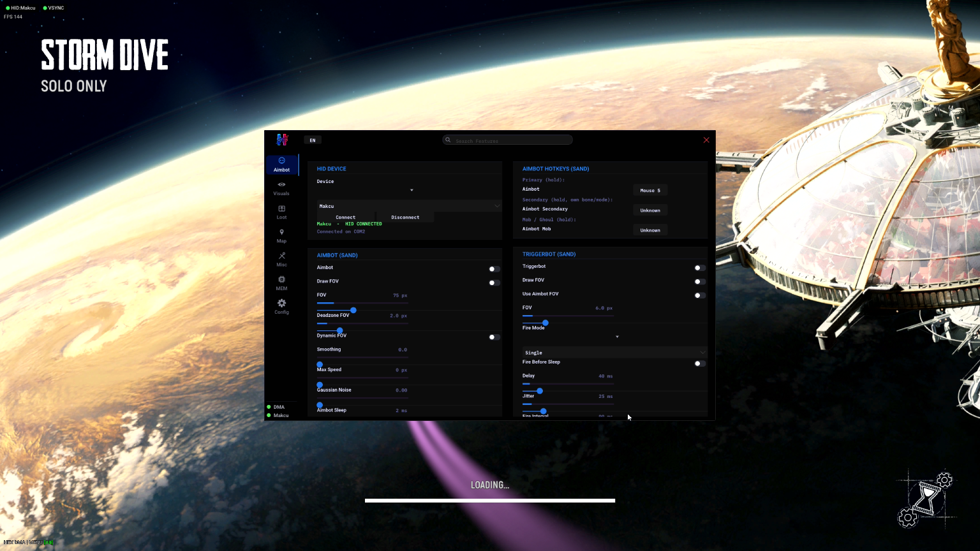
Task: Open the Single fire mode dropdown
Action: (614, 352)
